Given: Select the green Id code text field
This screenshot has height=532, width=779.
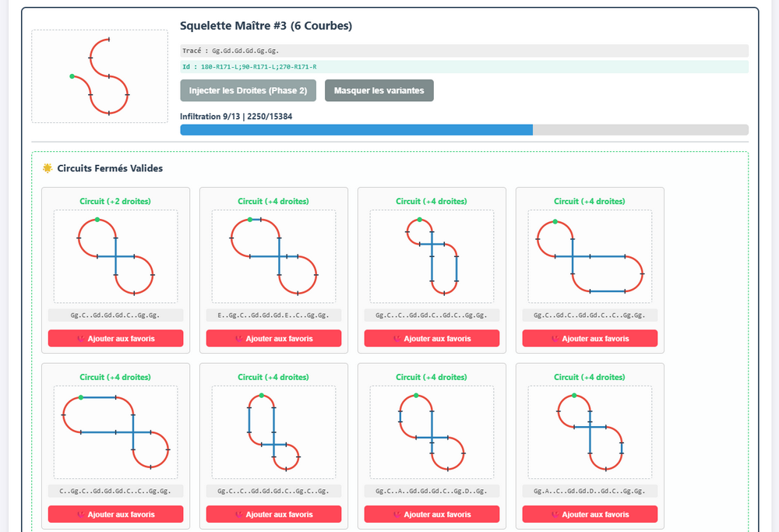Looking at the screenshot, I should pyautogui.click(x=464, y=66).
